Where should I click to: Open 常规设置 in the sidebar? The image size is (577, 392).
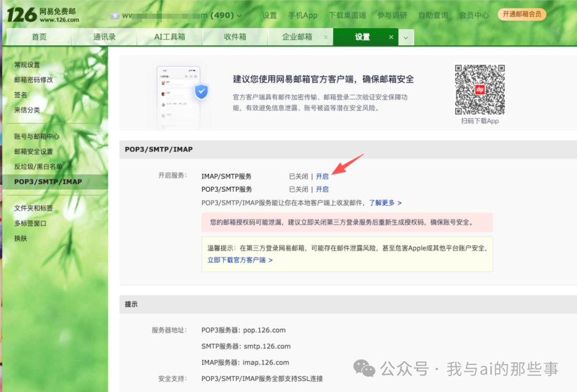(27, 65)
